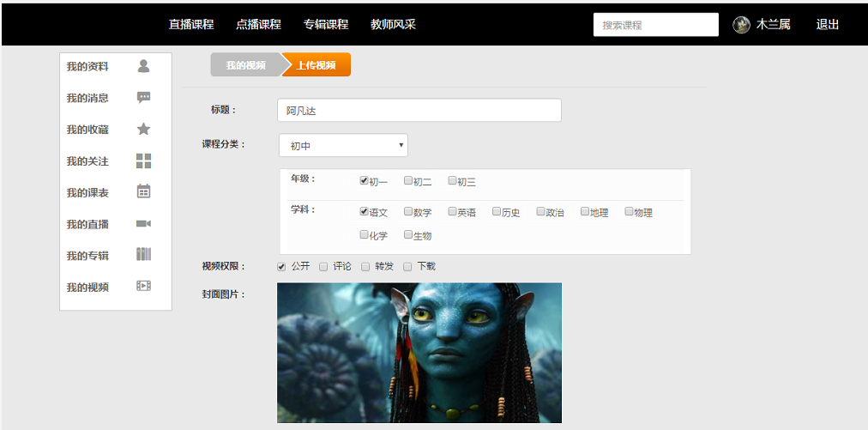Check the 化学 subject checkbox
This screenshot has width=868, height=430.
(364, 234)
